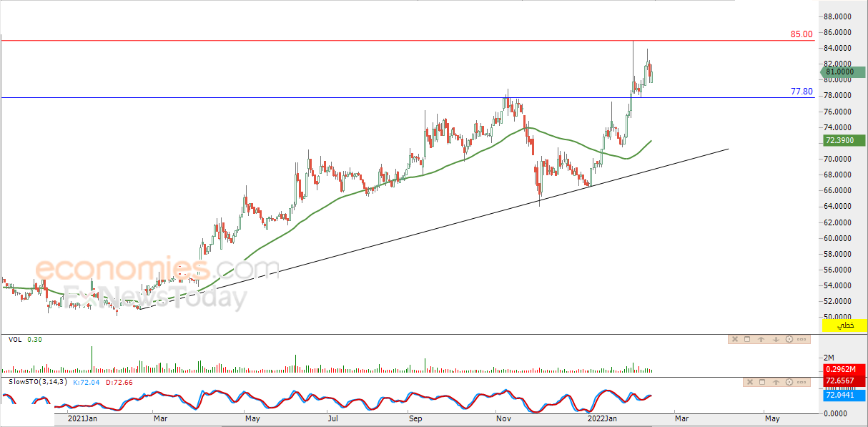868x427 pixels.
Task: Open VOL panel settings gear
Action: click(x=789, y=339)
